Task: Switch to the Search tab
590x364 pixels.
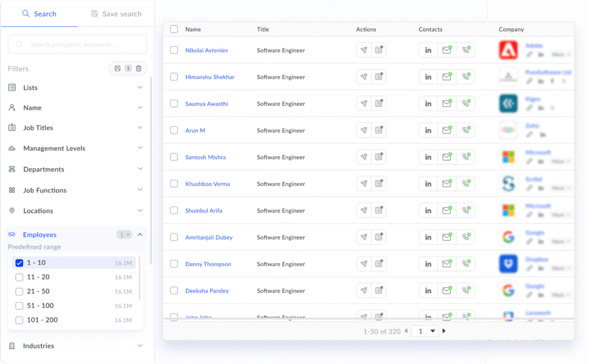Action: (x=39, y=14)
